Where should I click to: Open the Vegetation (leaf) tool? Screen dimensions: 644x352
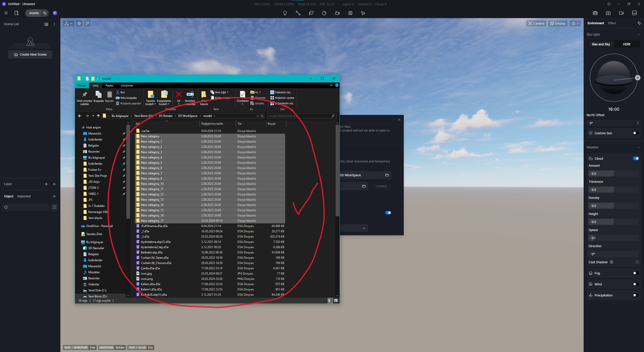pyautogui.click(x=311, y=13)
